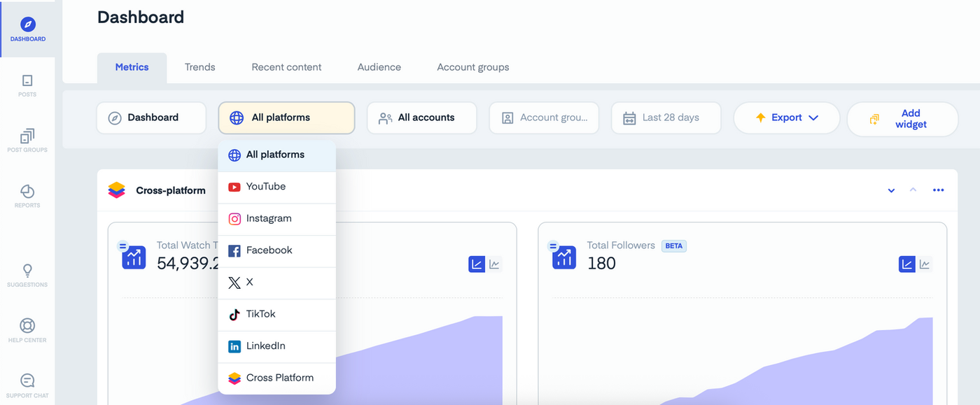Select Facebook from the platform list
Screen dimensions: 980x405
click(277, 250)
